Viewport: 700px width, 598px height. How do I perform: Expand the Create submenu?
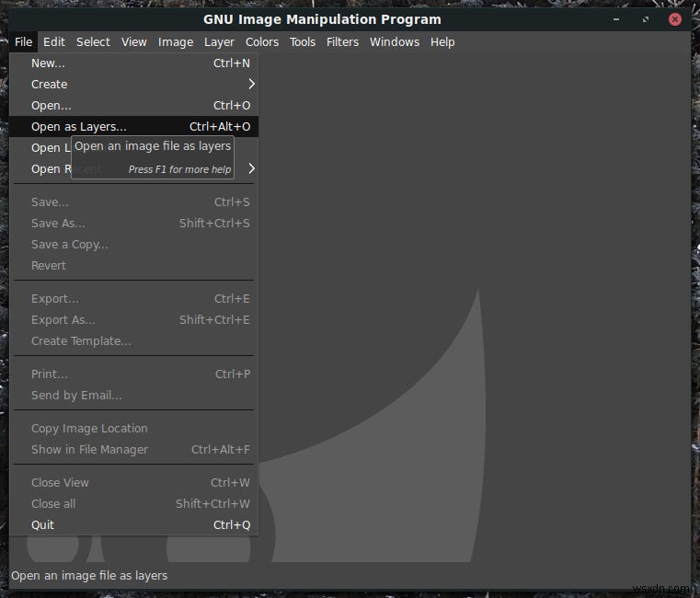point(134,85)
